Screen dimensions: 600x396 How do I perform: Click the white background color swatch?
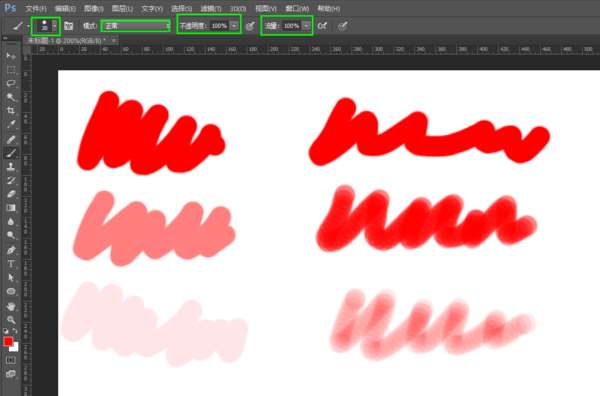[x=15, y=348]
